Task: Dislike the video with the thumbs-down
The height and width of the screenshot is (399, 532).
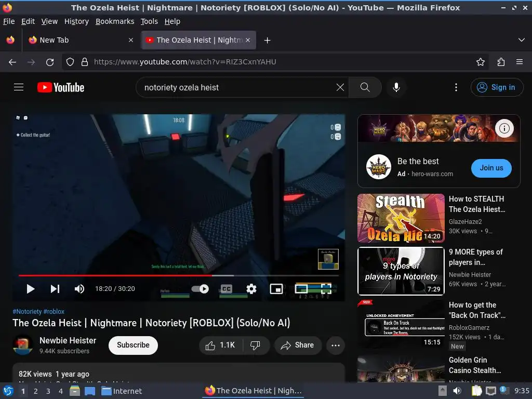Action: point(256,345)
